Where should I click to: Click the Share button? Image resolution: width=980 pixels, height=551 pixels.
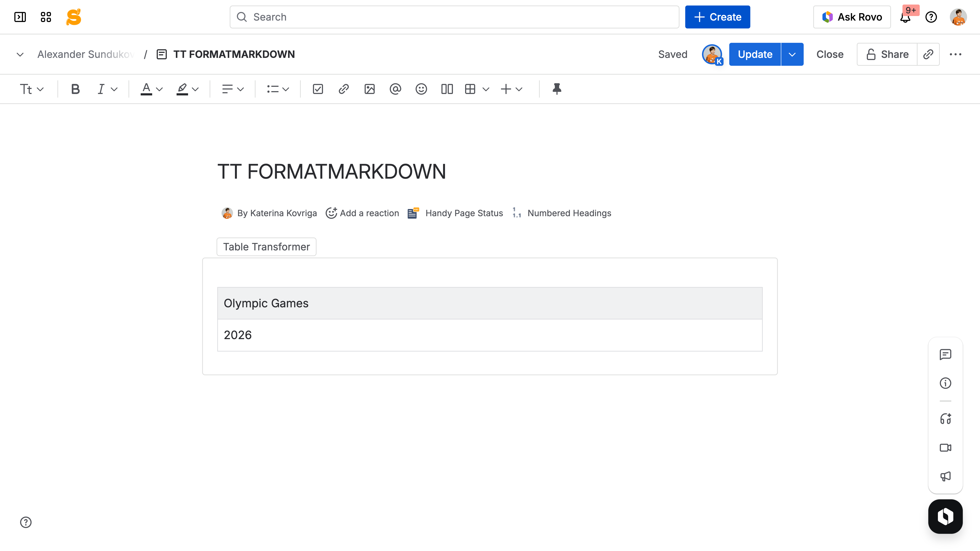[887, 54]
